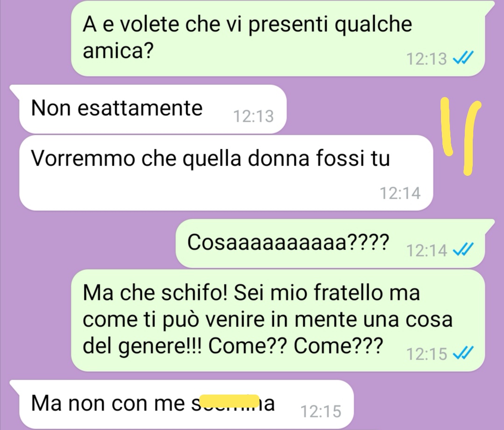504x430 pixels.
Task: Select the 'Non esattamente' message bubble
Action: tap(153, 109)
